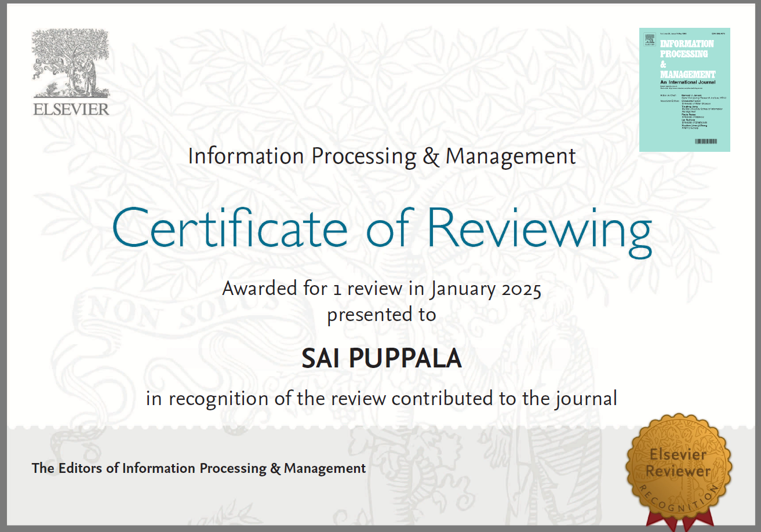Click the white journal title on the cover

pos(687,59)
